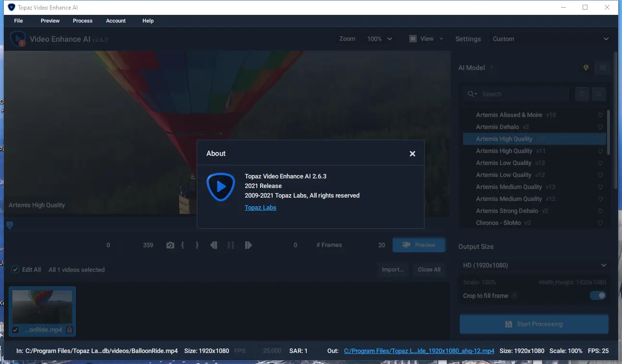Viewport: 622px width, 364px height.
Task: Expand the Custom settings preset dropdown
Action: (551, 39)
